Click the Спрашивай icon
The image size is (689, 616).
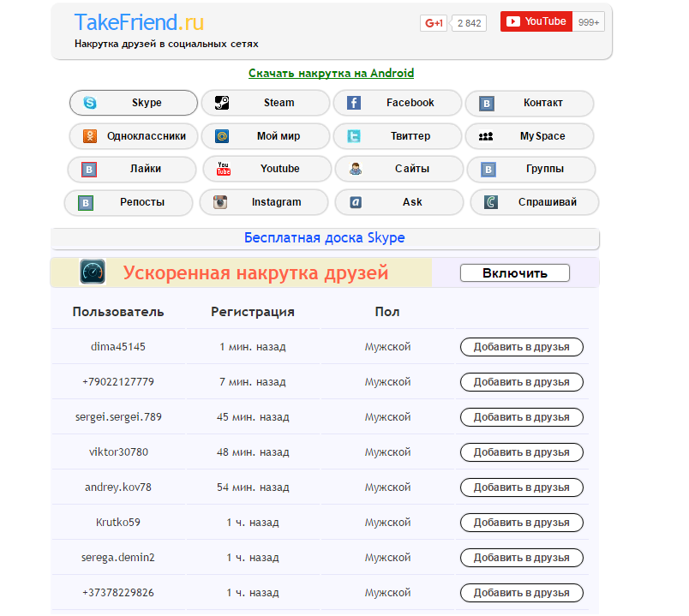coord(491,202)
